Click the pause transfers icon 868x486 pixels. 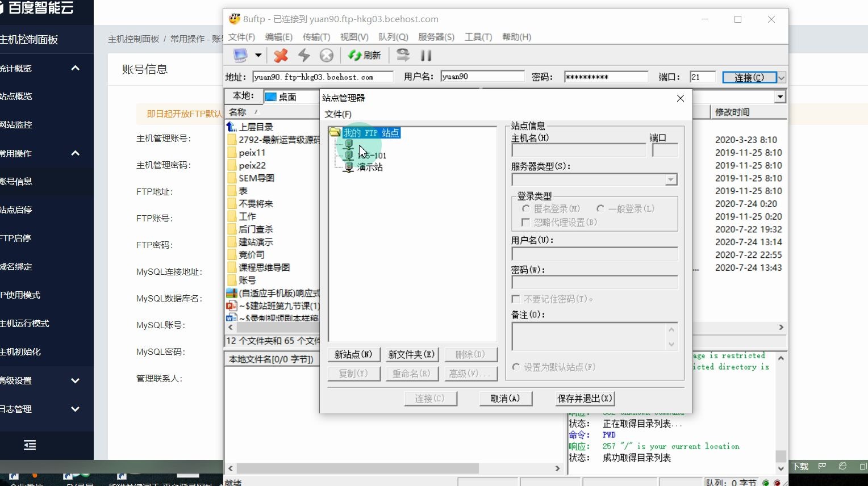point(426,55)
